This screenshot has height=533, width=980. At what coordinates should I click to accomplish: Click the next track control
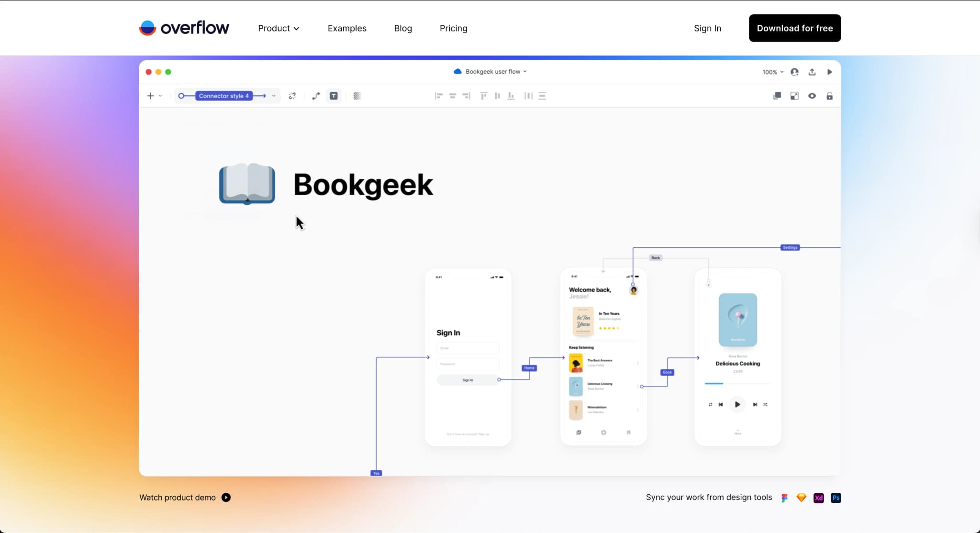755,404
